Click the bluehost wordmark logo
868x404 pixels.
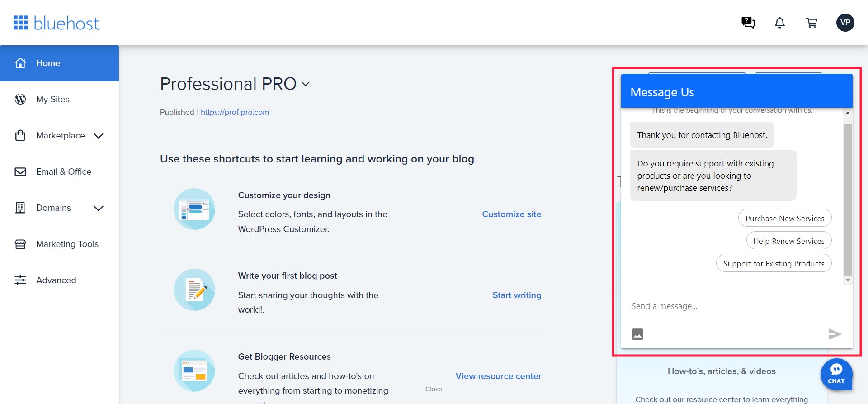(67, 23)
